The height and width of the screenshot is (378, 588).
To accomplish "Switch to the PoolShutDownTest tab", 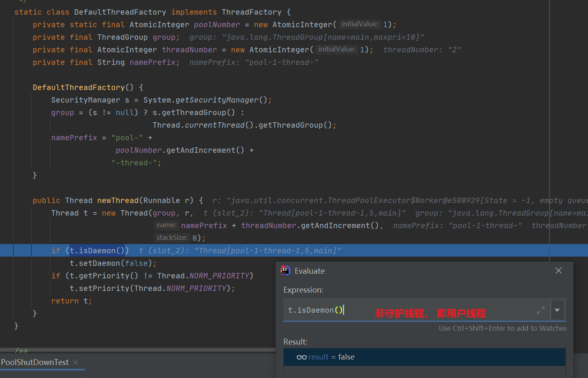I will click(x=35, y=362).
